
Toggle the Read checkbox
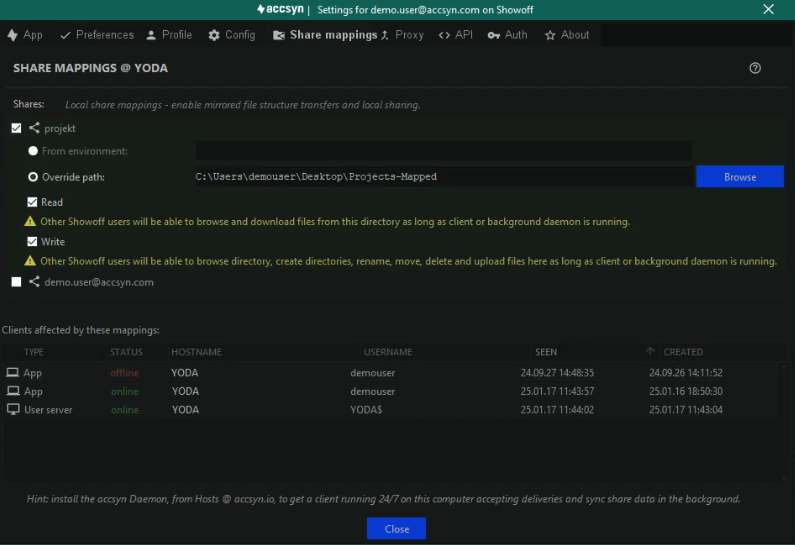coord(32,202)
